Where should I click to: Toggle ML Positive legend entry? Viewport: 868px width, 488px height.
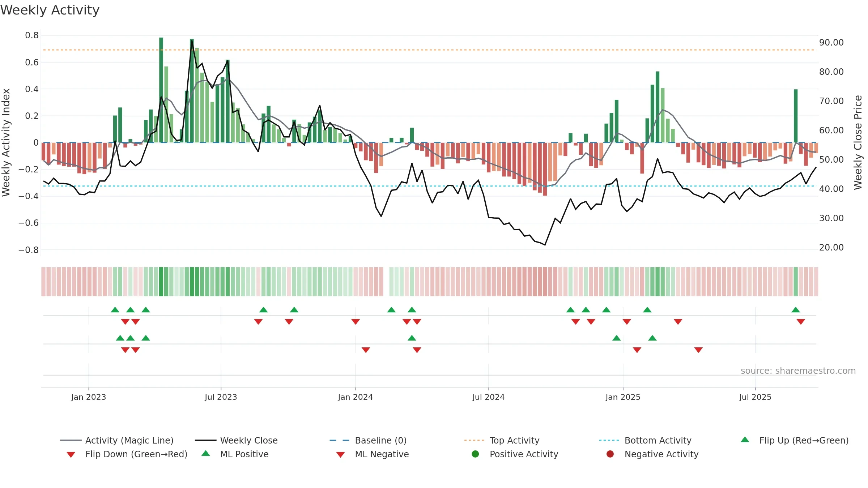pyautogui.click(x=235, y=454)
